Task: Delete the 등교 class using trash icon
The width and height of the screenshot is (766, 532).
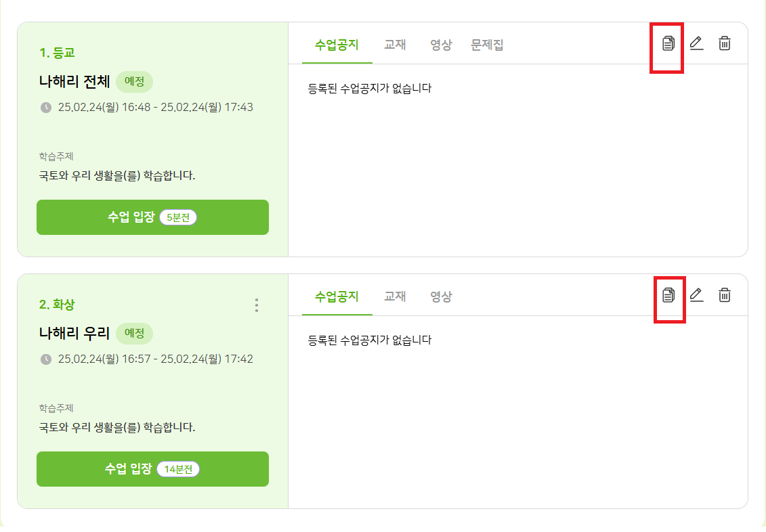Action: (725, 44)
